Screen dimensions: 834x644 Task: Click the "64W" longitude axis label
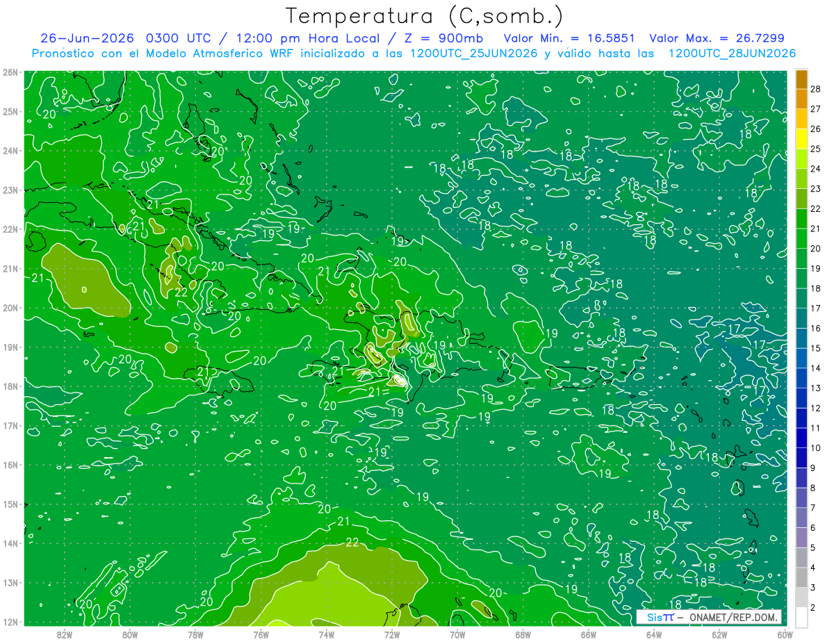click(654, 634)
